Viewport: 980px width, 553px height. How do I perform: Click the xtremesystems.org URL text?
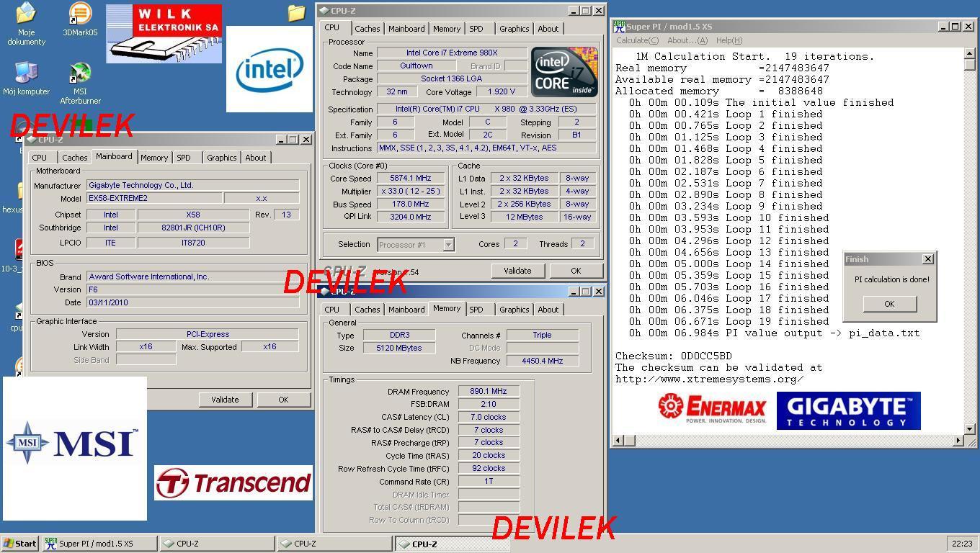coord(709,379)
